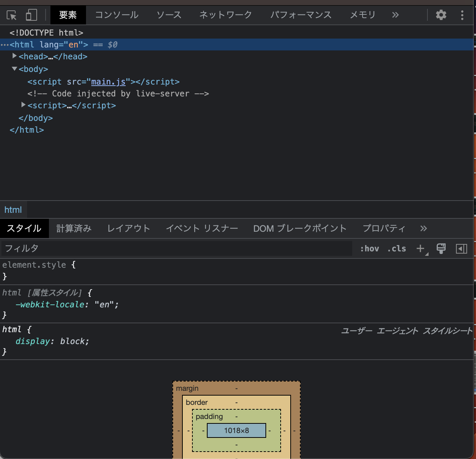
Task: Open the customize DevTools three-dot menu
Action: 462,15
